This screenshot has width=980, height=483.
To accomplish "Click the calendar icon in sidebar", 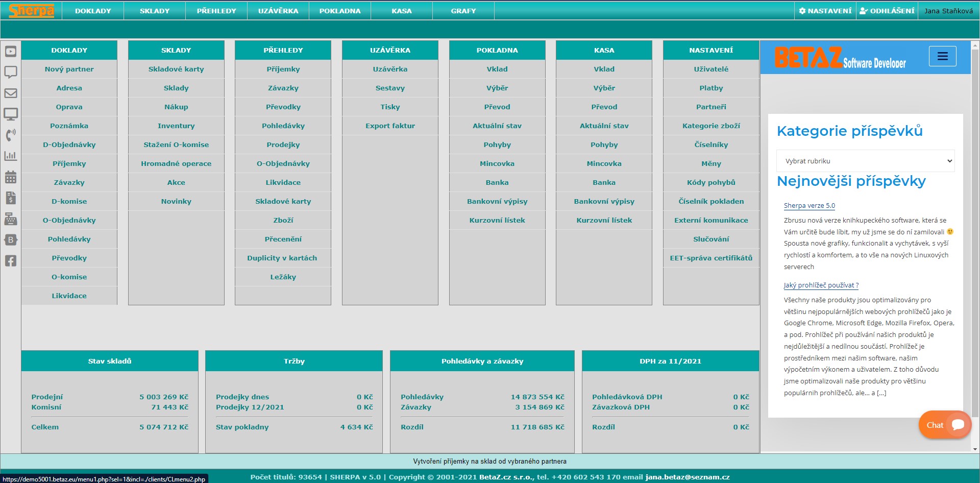I will click(11, 177).
